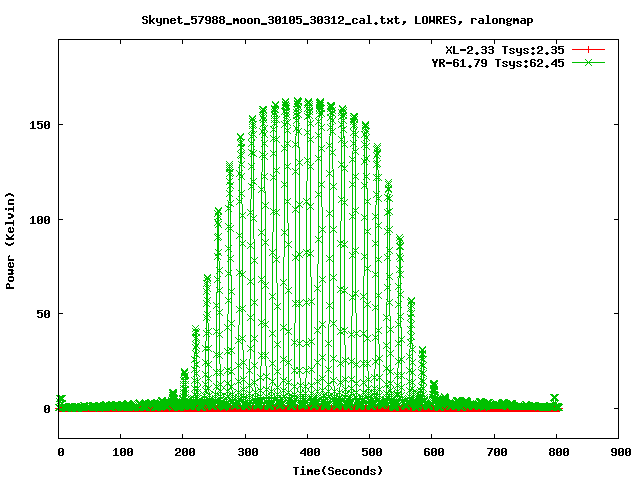Click the y-axis tick label 0
Screen dimensions: 640x480
pyautogui.click(x=47, y=409)
